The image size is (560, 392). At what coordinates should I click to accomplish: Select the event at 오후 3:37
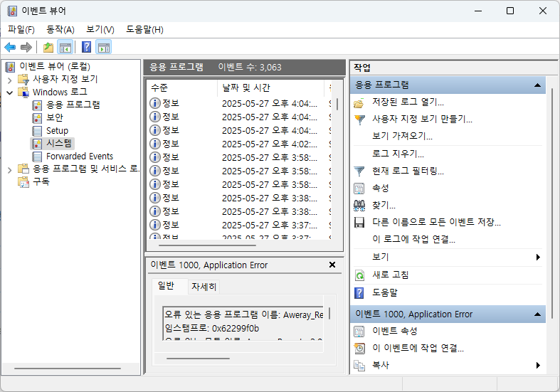coord(238,225)
